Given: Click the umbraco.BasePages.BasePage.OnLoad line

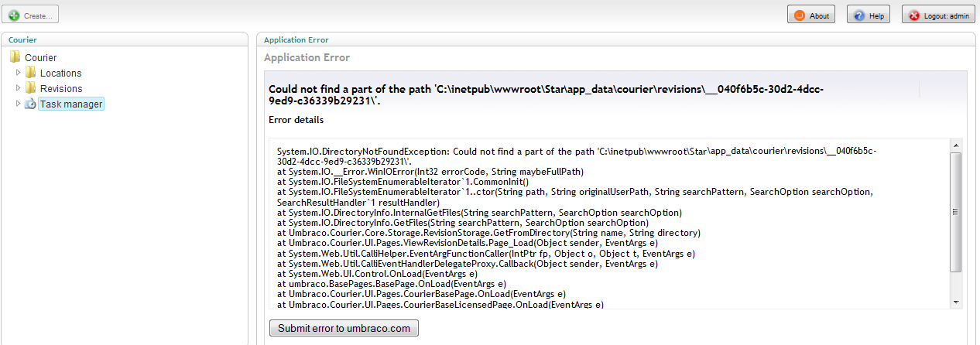Looking at the screenshot, I should 392,284.
